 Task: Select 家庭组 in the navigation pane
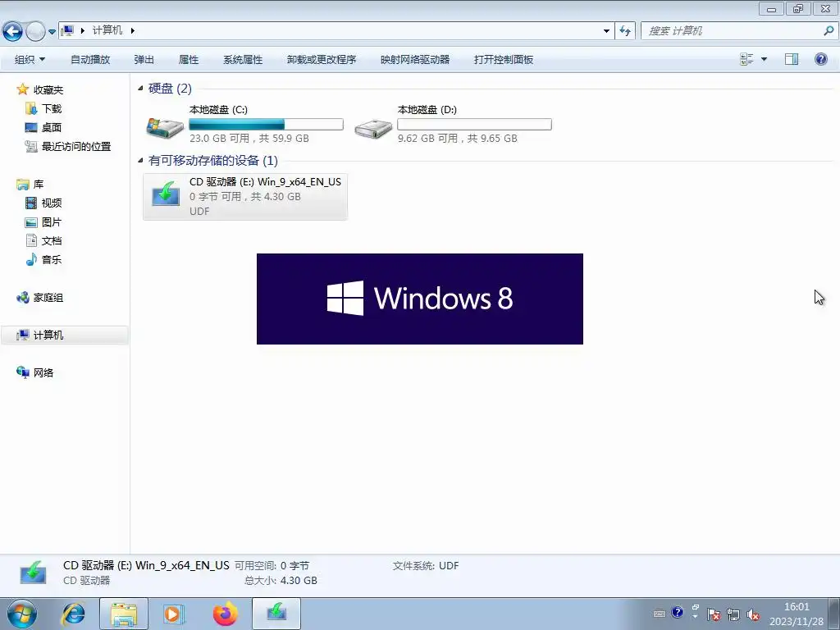click(48, 297)
